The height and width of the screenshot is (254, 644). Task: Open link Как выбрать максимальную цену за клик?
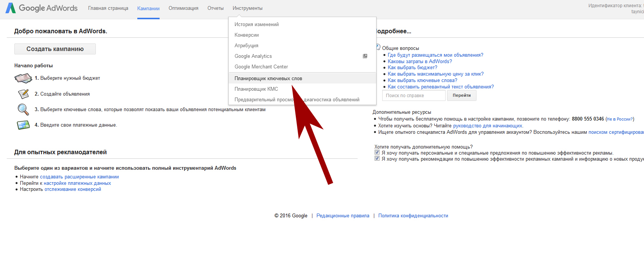click(x=436, y=74)
